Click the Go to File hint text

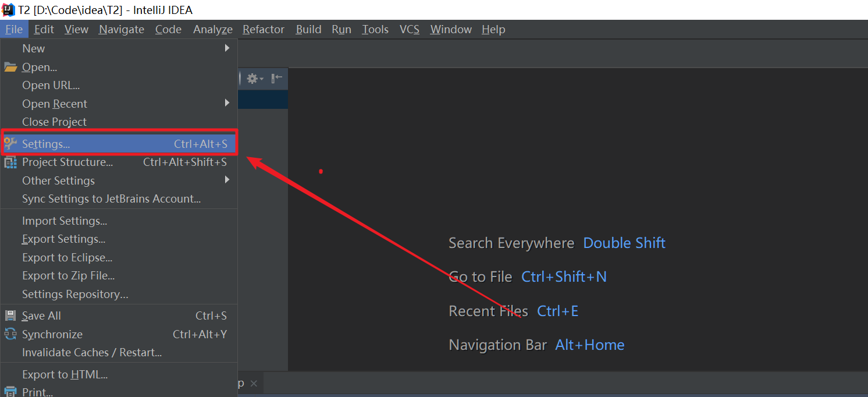(x=481, y=277)
